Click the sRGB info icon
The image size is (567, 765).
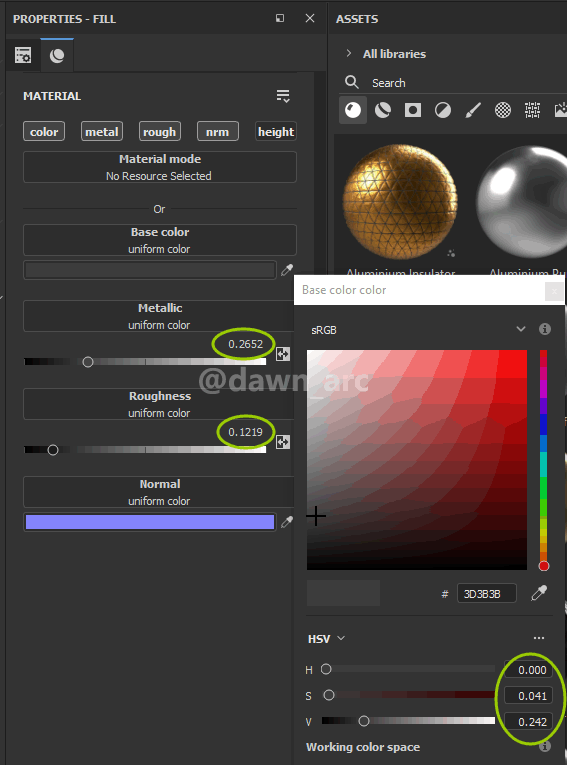(x=545, y=329)
